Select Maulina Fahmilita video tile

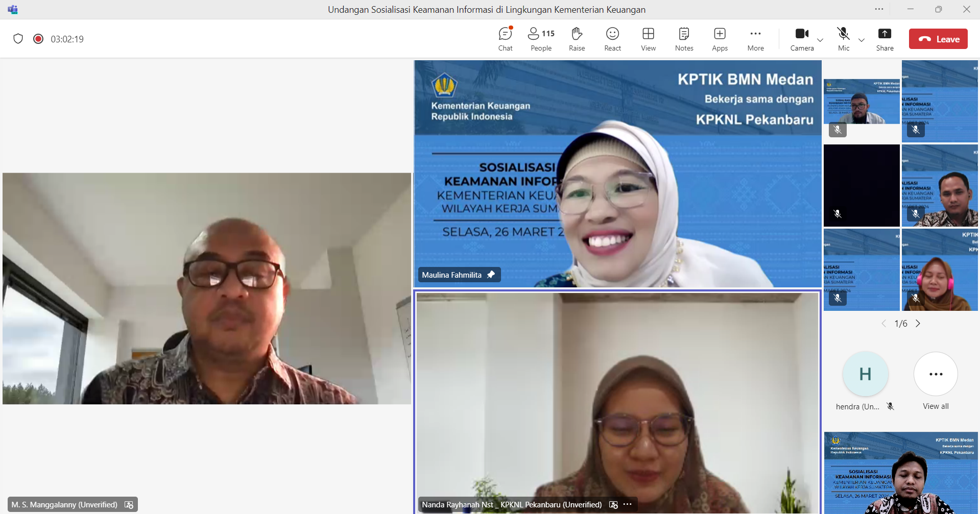pos(617,174)
